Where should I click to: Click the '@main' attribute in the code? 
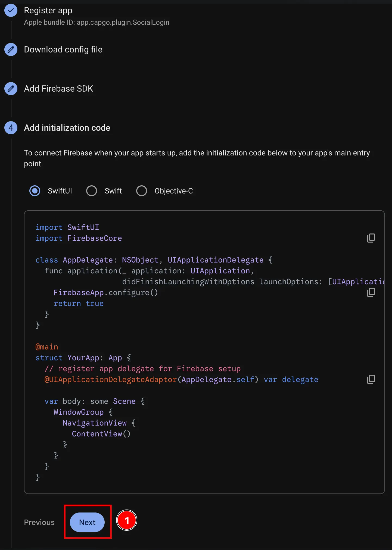[x=47, y=347]
